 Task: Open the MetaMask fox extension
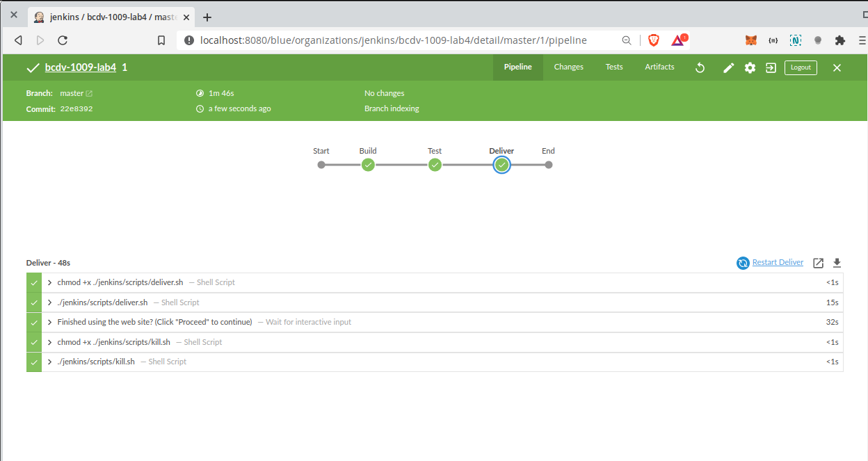[x=751, y=40]
